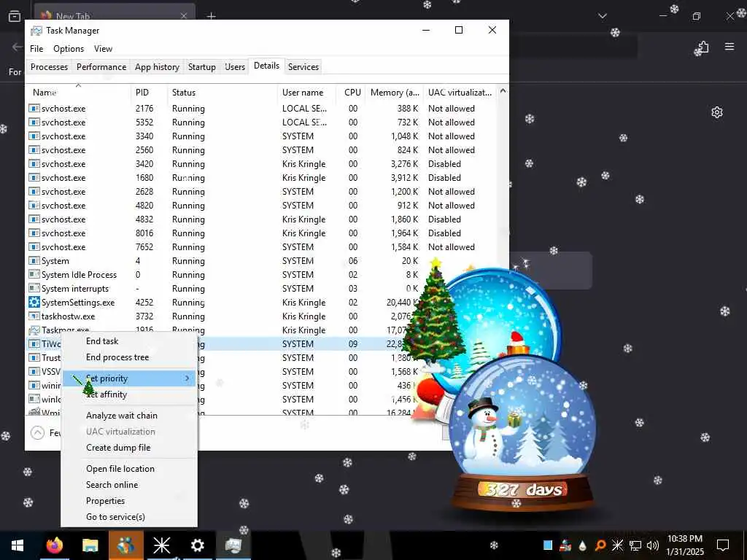
Task: Sort by the CPU column header
Action: 352,93
